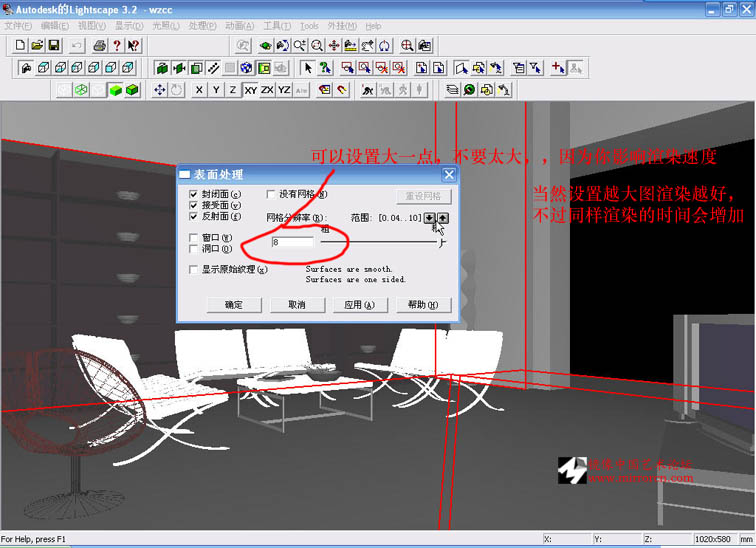Click the Open folder icon
Image resolution: width=756 pixels, height=548 pixels.
coord(37,45)
